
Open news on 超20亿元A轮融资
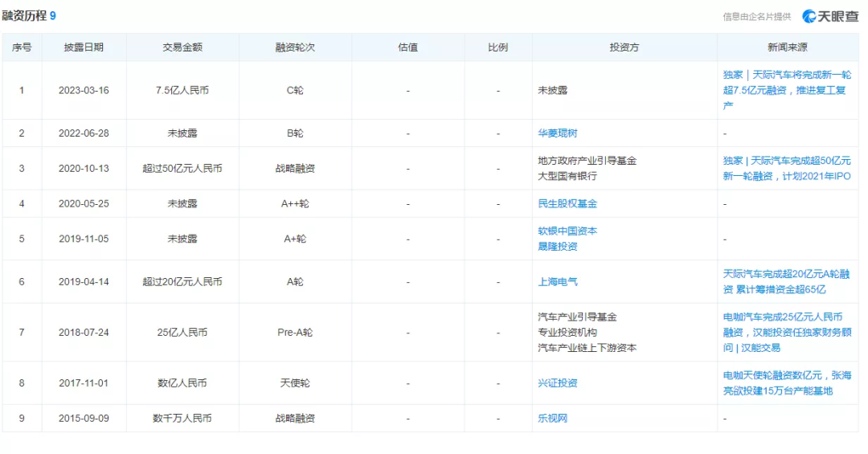786,282
